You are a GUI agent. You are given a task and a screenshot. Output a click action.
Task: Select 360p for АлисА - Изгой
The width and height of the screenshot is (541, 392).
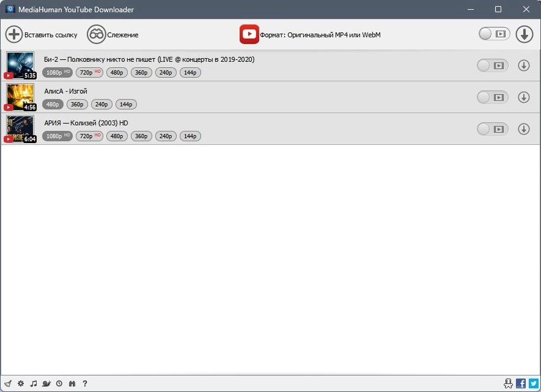coord(77,104)
